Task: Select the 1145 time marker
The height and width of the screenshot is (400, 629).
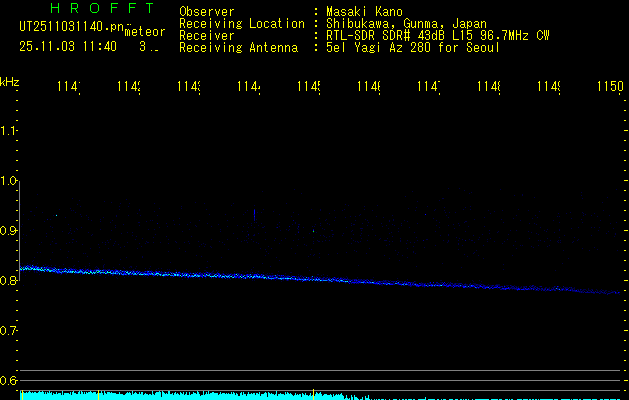Action: click(x=308, y=88)
